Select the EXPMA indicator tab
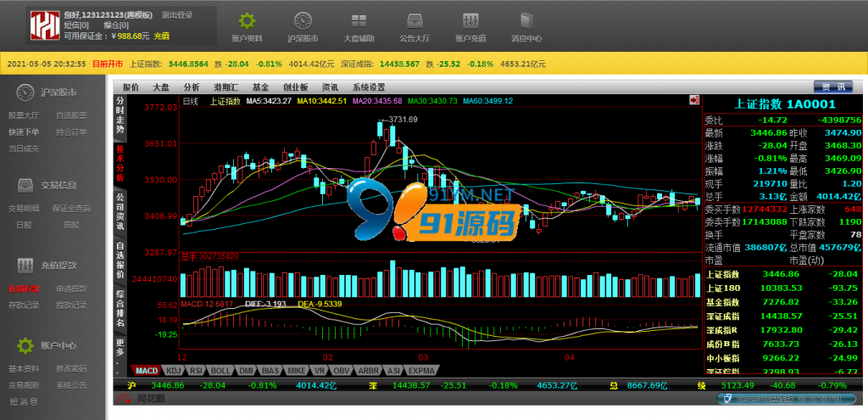The height and width of the screenshot is (420, 868). pyautogui.click(x=422, y=370)
